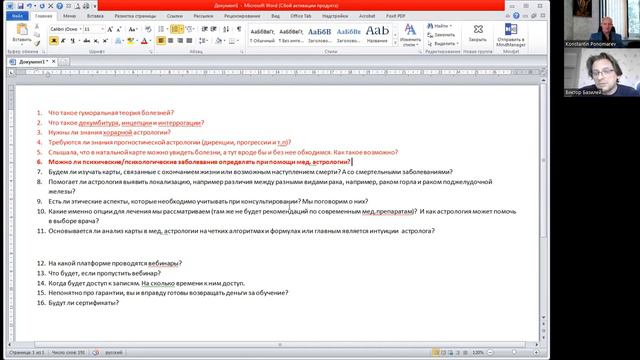Click the language indicator русский
This screenshot has height=360, width=640.
[114, 352]
